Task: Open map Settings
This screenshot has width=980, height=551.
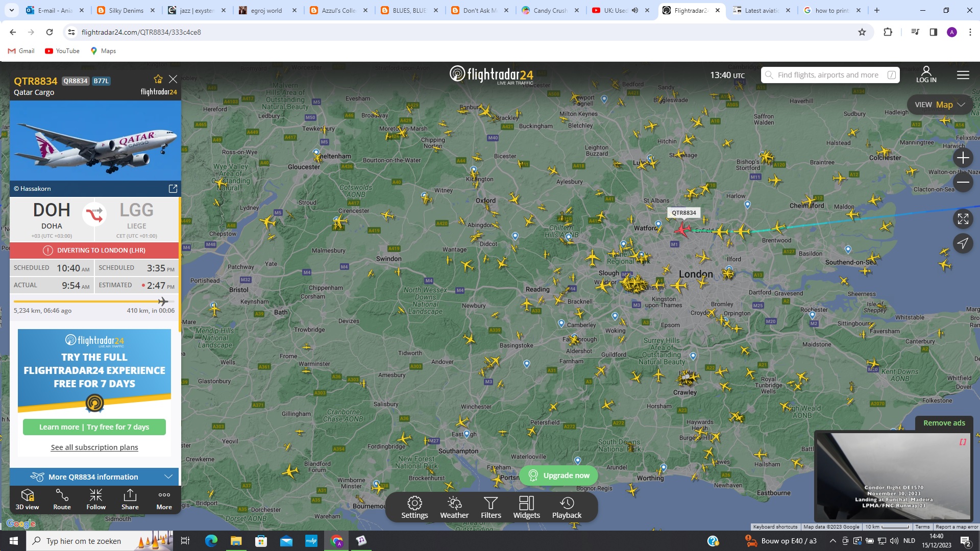Action: click(x=414, y=507)
